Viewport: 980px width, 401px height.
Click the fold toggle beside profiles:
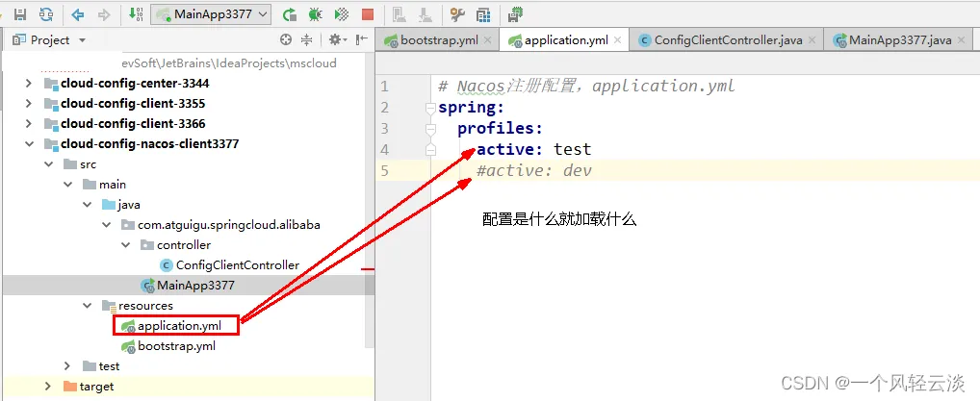[x=430, y=129]
